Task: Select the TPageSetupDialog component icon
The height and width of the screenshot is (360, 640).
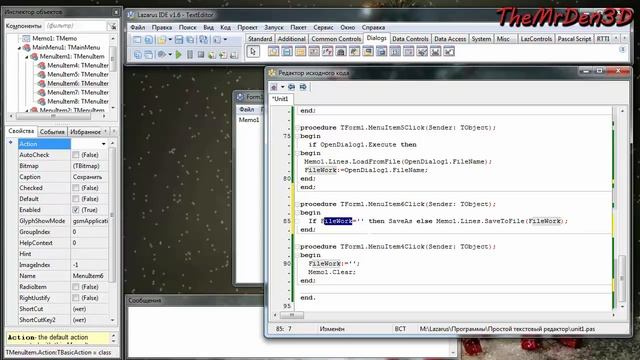Action: click(x=449, y=51)
